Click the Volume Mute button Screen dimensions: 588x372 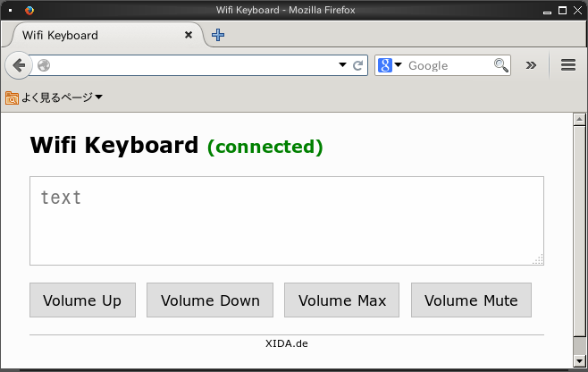[471, 300]
